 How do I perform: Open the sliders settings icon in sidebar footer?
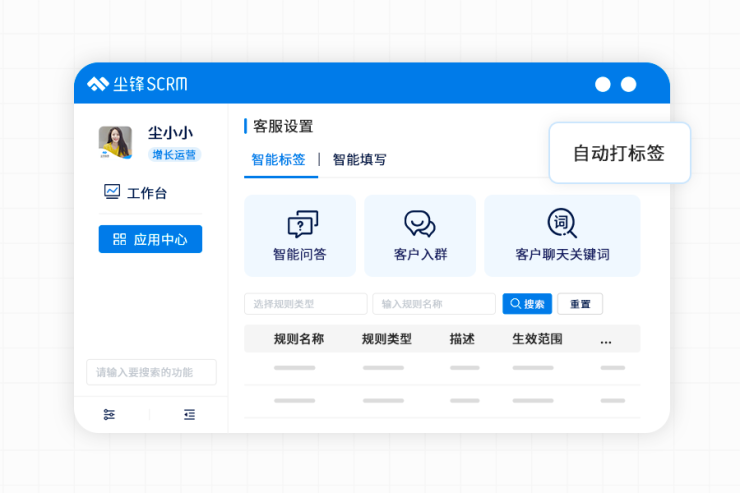(109, 414)
